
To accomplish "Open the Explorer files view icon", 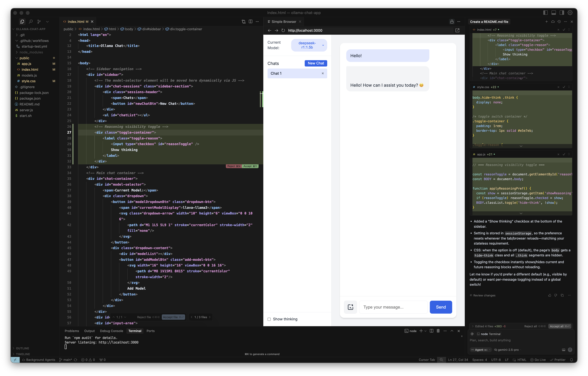I will point(22,22).
